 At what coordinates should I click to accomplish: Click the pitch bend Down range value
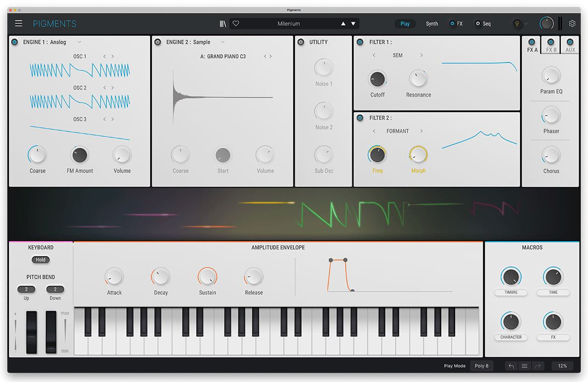(x=55, y=289)
